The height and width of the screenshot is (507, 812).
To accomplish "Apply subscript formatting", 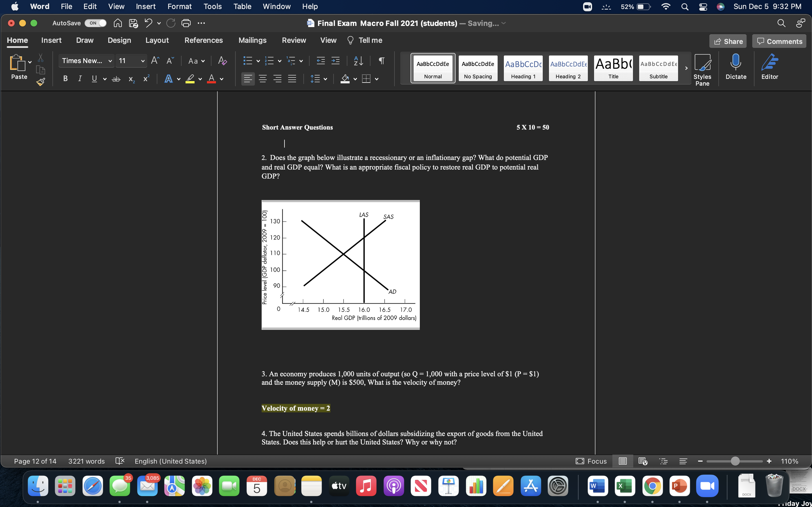I will (131, 79).
